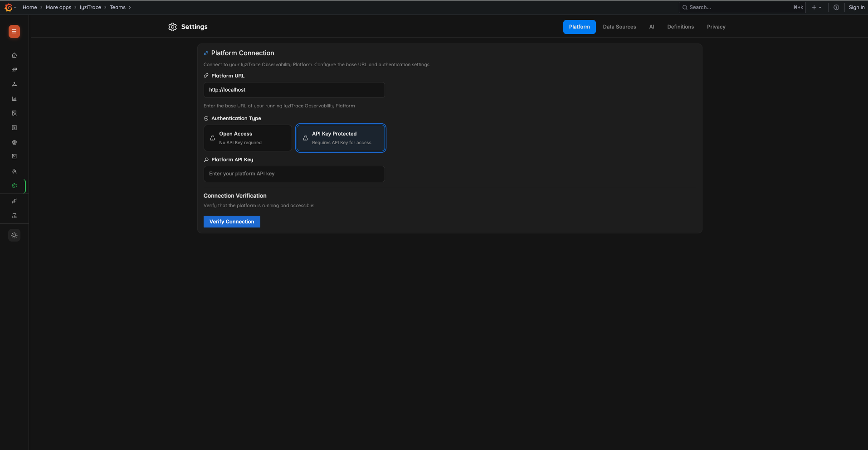868x450 pixels.
Task: Open the connections plug icon in sidebar
Action: click(x=14, y=201)
